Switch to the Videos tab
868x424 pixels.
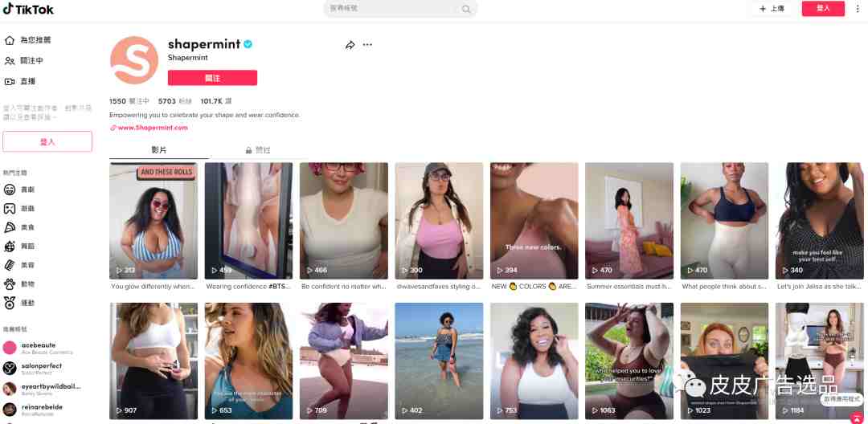[x=159, y=150]
